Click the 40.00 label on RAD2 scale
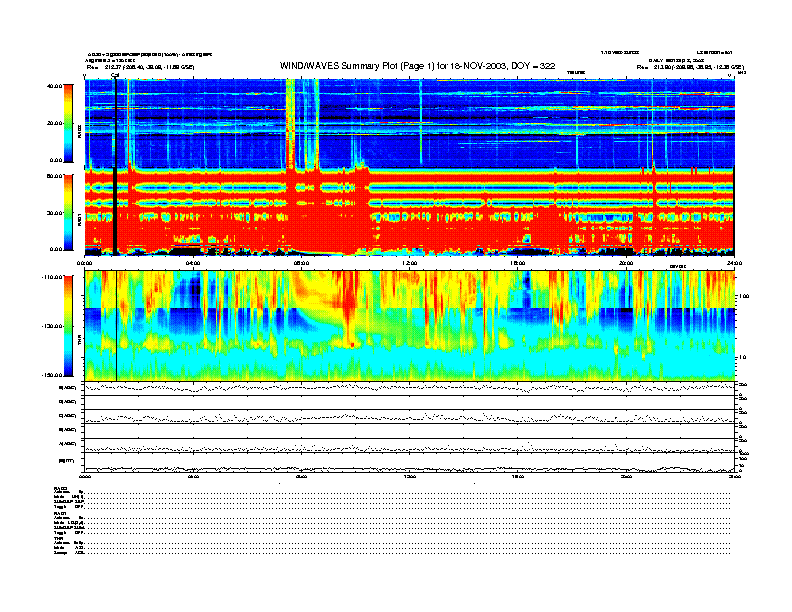This screenshot has width=792, height=612. pos(54,86)
